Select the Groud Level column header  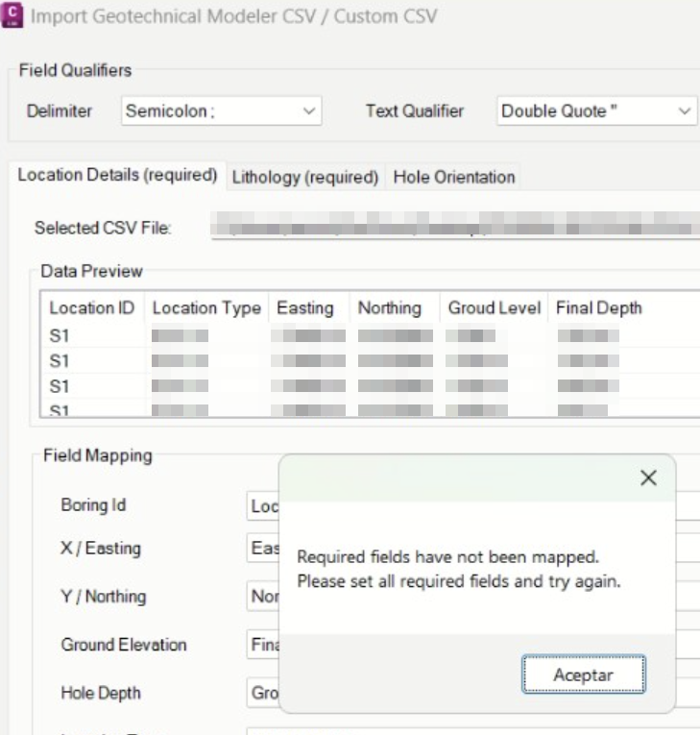(495, 308)
